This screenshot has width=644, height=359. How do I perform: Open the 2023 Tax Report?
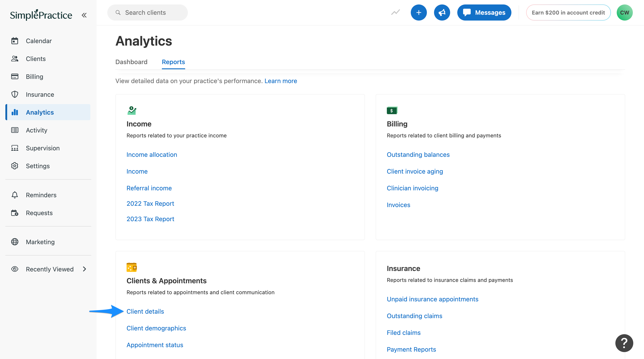150,219
